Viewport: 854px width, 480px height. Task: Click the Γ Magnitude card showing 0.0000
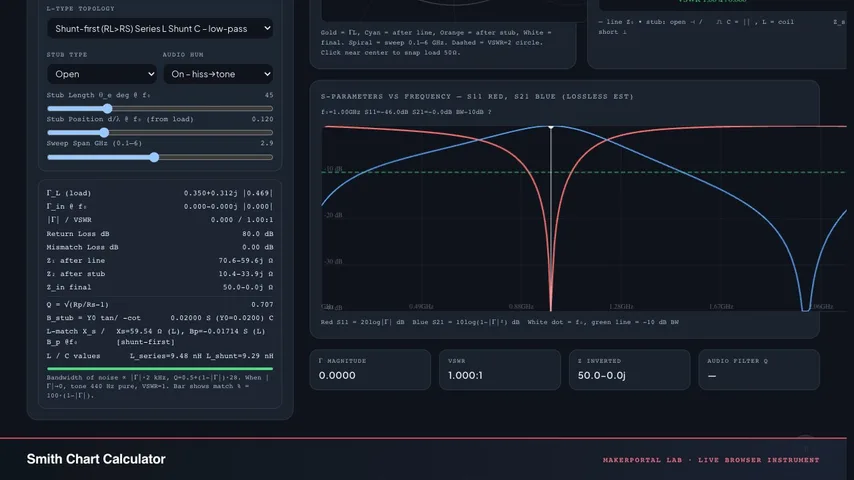pos(370,369)
